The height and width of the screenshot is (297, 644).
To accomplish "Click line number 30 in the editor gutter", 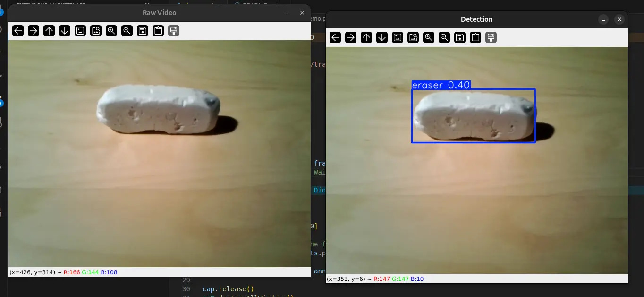I will click(x=186, y=289).
